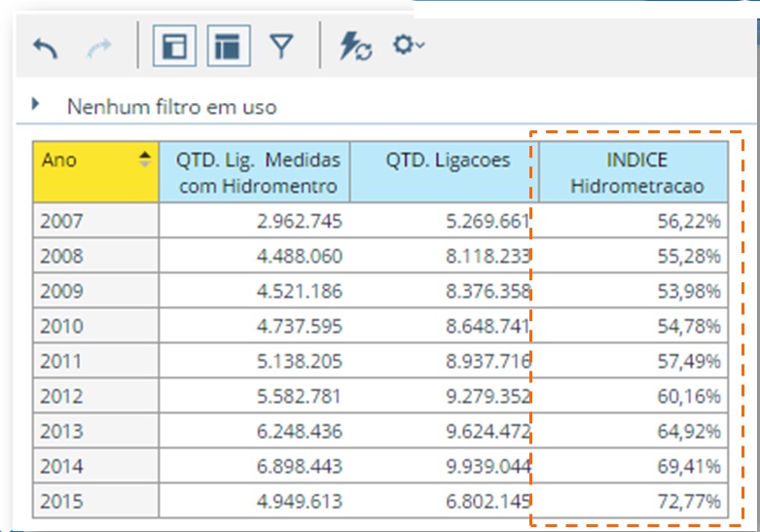Click the 'Nenhum filtro em uso' text
This screenshot has width=760, height=532.
[x=171, y=106]
